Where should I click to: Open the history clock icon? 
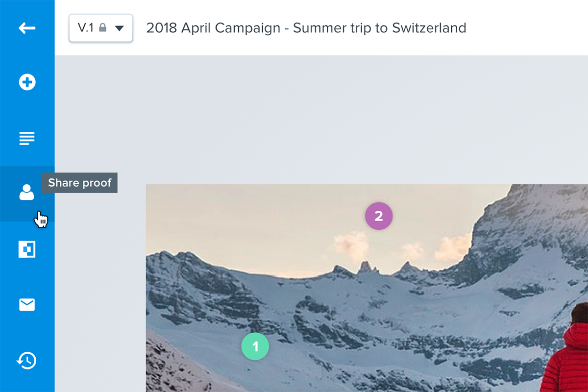point(27,361)
